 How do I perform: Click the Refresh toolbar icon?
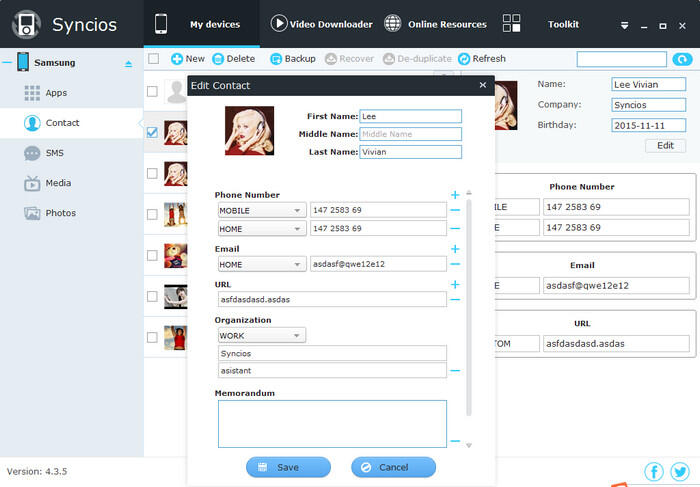[x=464, y=59]
